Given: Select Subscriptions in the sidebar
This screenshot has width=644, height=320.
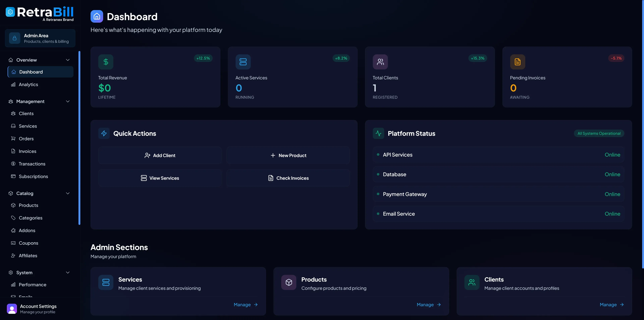Looking at the screenshot, I should click(x=34, y=176).
